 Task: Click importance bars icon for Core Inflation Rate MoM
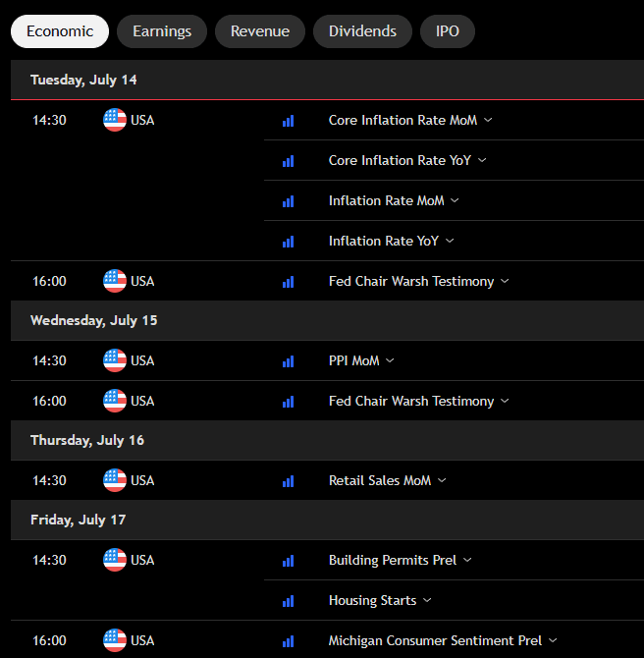coord(289,121)
